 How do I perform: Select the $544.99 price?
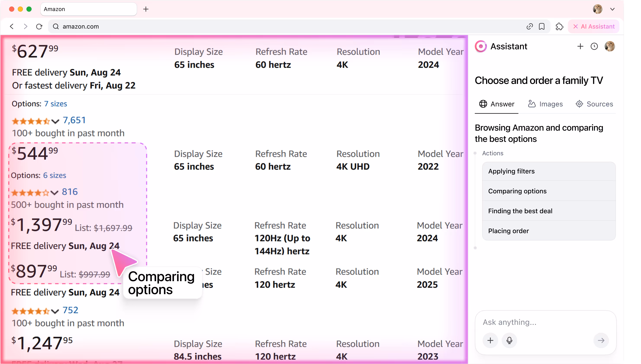click(x=35, y=153)
